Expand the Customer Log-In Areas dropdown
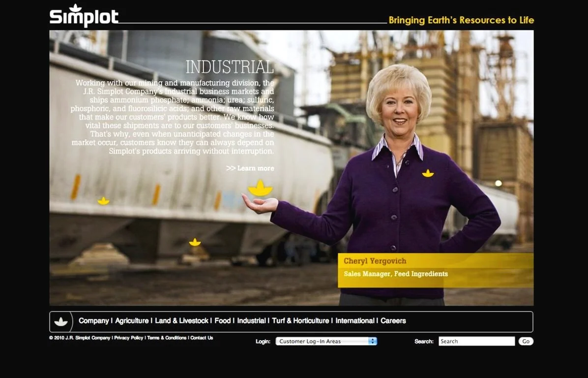This screenshot has height=378, width=588. click(x=326, y=341)
